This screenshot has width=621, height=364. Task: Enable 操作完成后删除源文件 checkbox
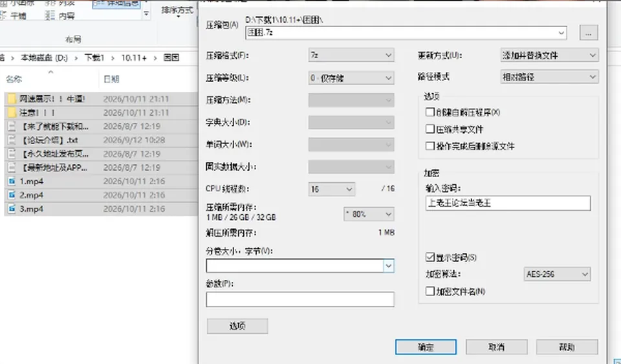(x=430, y=146)
